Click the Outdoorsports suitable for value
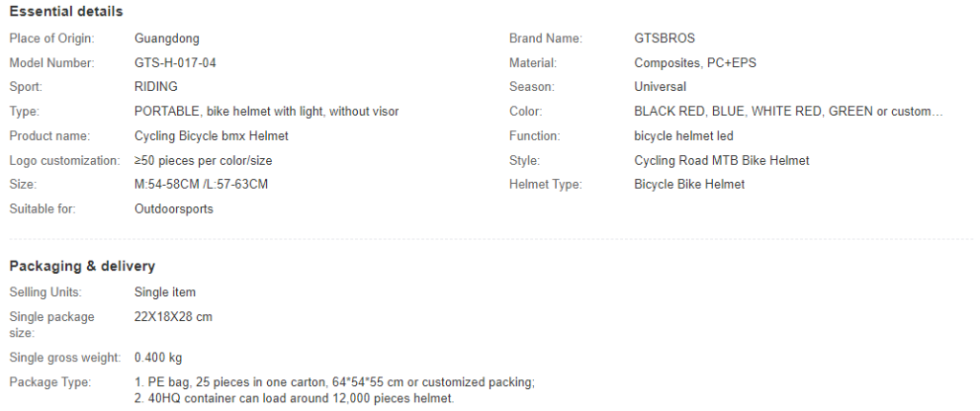Image resolution: width=980 pixels, height=411 pixels. [174, 209]
